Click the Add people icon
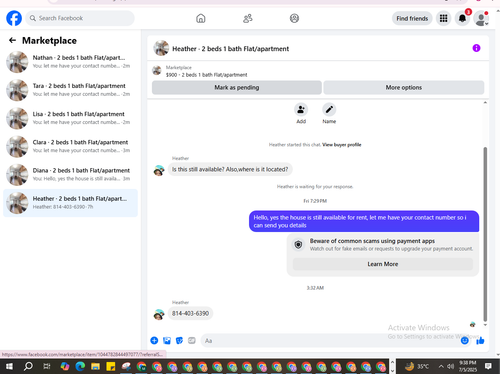The height and width of the screenshot is (374, 500). pos(301,109)
